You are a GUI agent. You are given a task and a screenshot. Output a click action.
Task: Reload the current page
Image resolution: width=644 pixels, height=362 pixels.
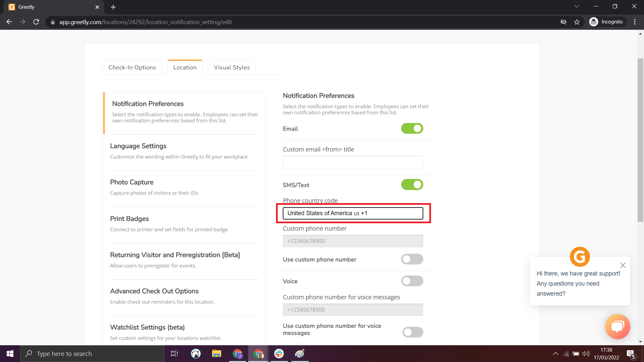tap(36, 22)
